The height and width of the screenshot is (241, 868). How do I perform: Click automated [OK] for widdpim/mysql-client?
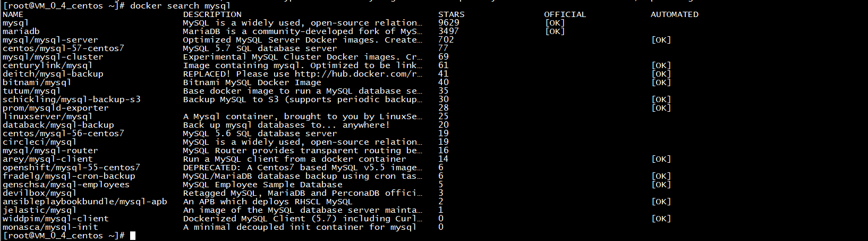[x=661, y=219]
